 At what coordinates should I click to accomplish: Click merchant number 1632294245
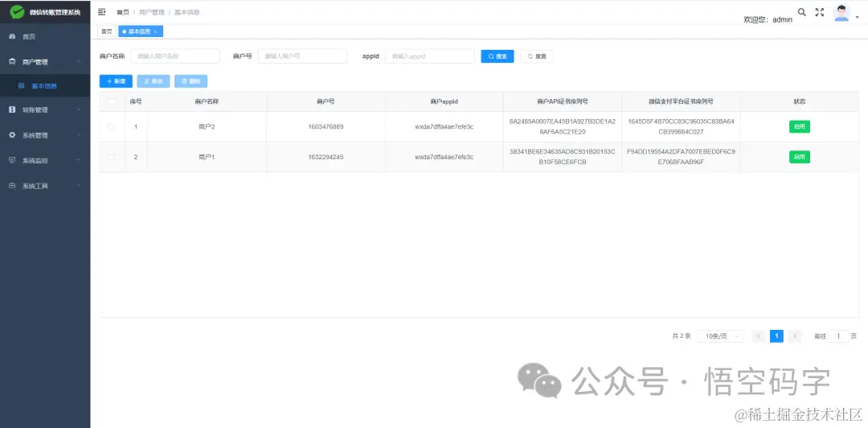point(325,157)
